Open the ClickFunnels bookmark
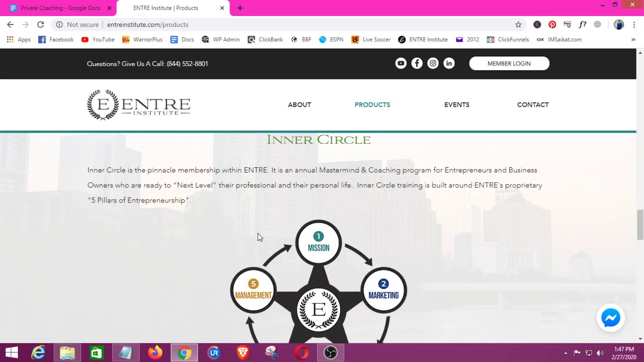This screenshot has height=362, width=644. [x=508, y=40]
